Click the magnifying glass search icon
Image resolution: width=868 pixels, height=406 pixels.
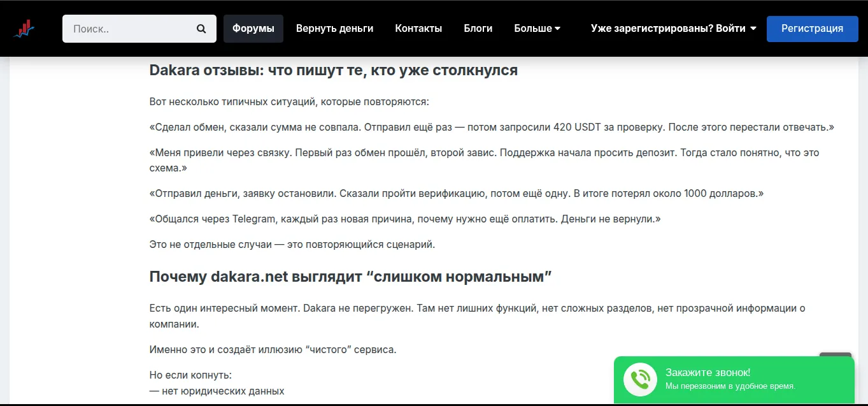tap(201, 29)
